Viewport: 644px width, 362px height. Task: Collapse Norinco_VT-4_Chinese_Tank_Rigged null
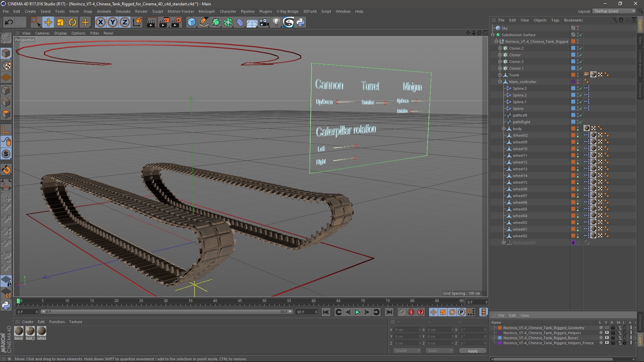pyautogui.click(x=496, y=42)
